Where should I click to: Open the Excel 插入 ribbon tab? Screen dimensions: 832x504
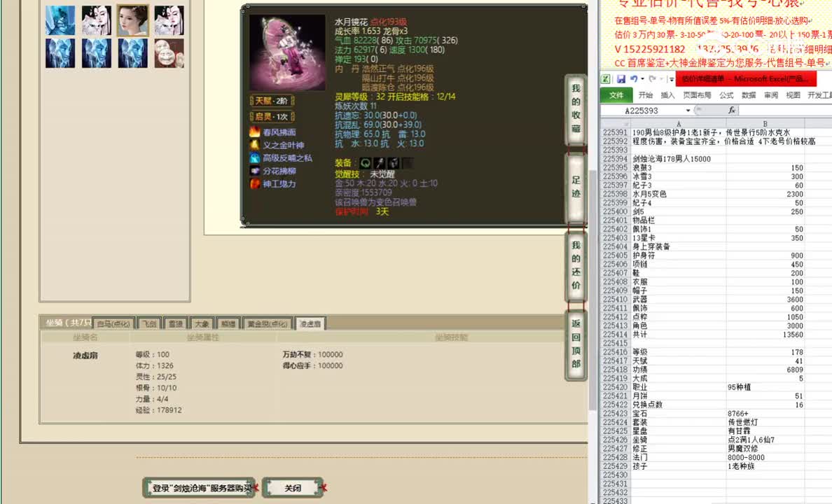[667, 95]
